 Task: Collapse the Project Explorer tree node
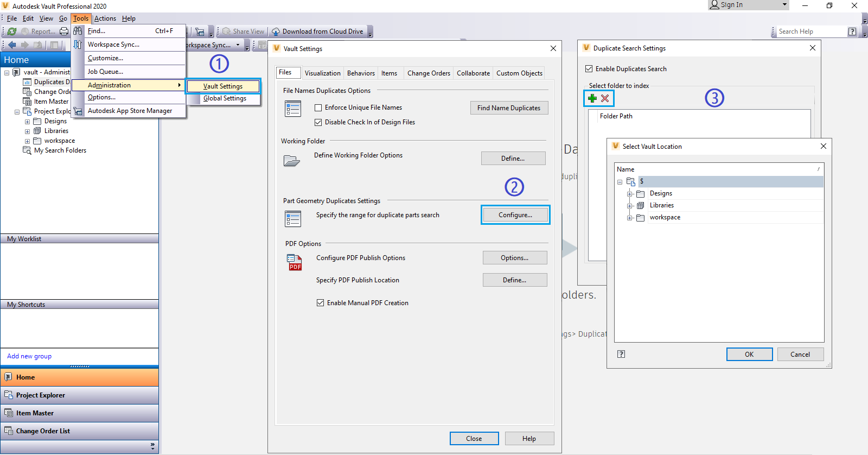click(17, 112)
